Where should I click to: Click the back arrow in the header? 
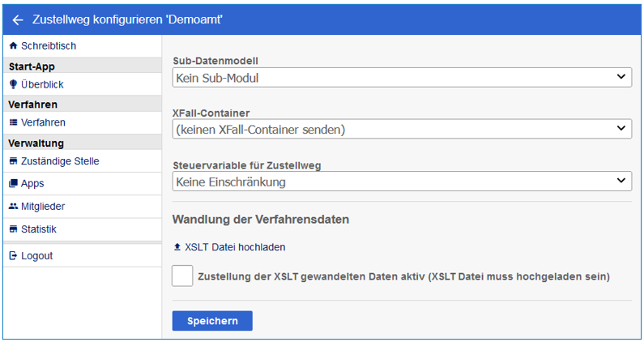pos(18,20)
